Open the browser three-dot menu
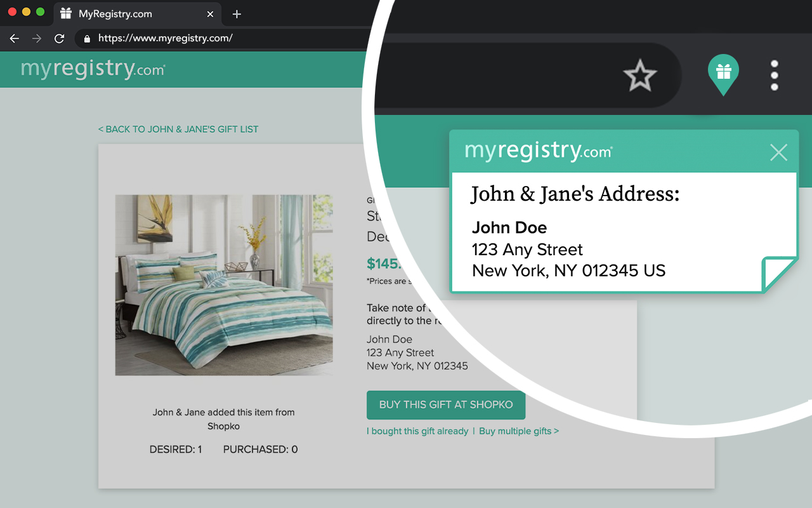The width and height of the screenshot is (812, 508). [x=774, y=76]
